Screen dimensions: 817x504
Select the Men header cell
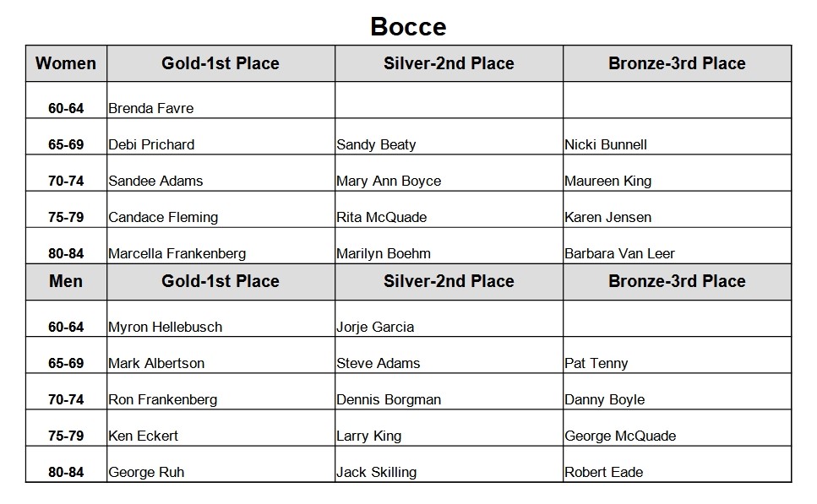click(66, 282)
